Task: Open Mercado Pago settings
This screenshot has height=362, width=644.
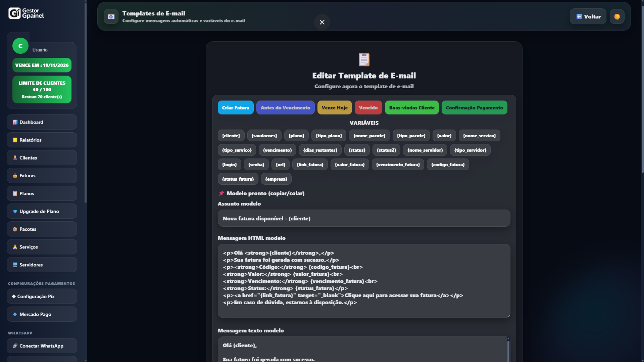Action: tap(42, 314)
